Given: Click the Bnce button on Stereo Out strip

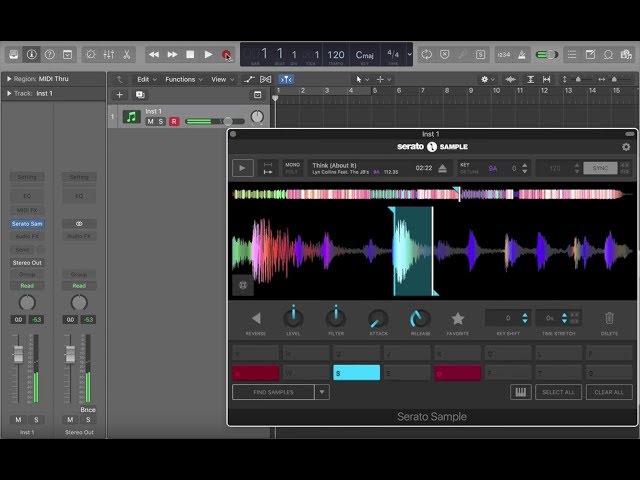Looking at the screenshot, I should point(88,409).
